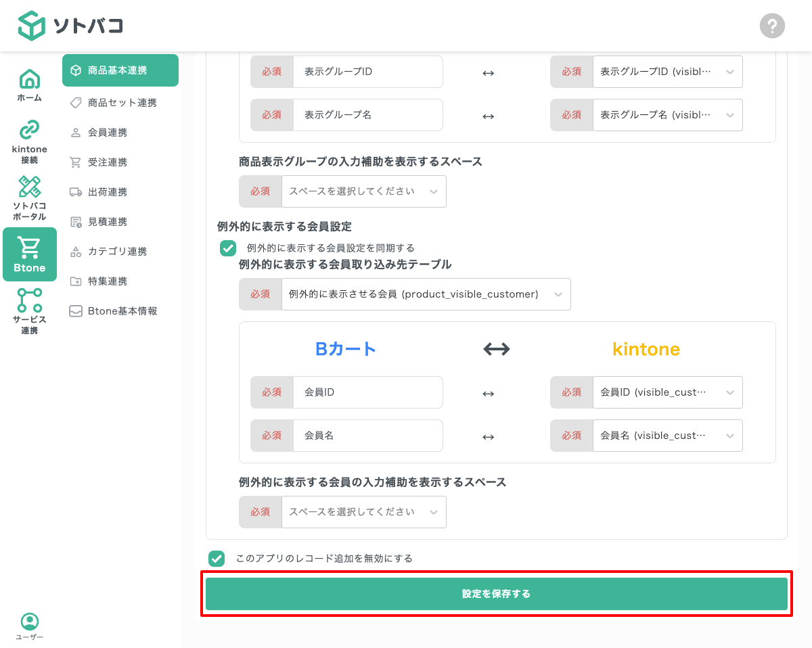Open 受注連携 settings

(x=120, y=162)
